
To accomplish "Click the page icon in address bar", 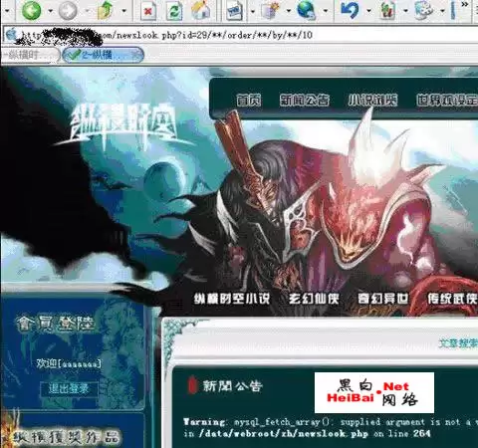I will [11, 35].
